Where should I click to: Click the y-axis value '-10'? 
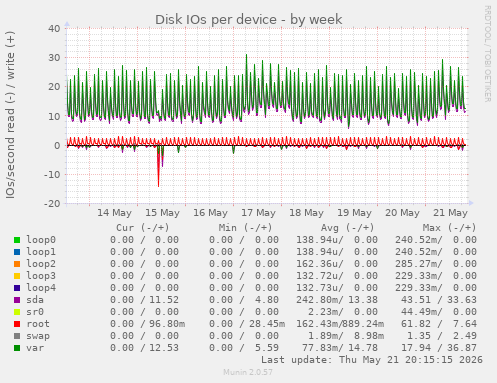(x=52, y=174)
